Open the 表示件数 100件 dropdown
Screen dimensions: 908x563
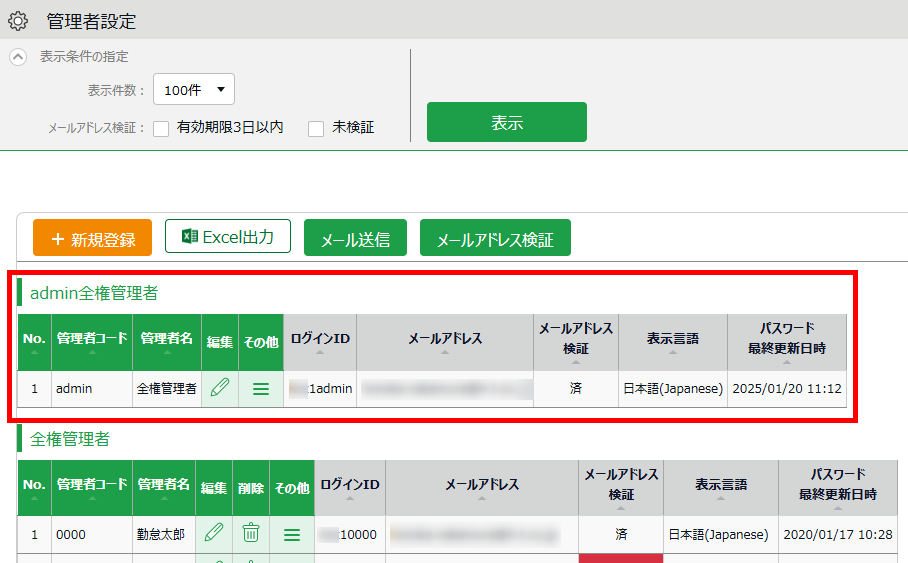pyautogui.click(x=194, y=89)
